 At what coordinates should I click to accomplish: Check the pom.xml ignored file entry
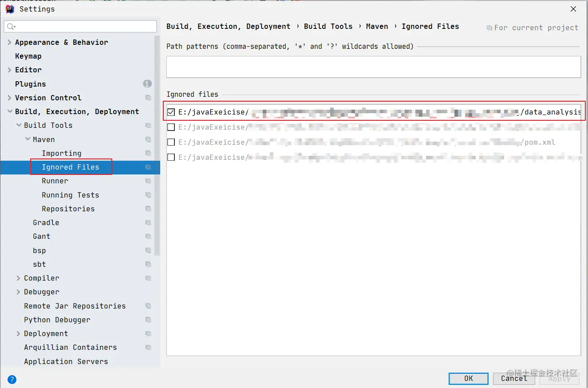171,142
